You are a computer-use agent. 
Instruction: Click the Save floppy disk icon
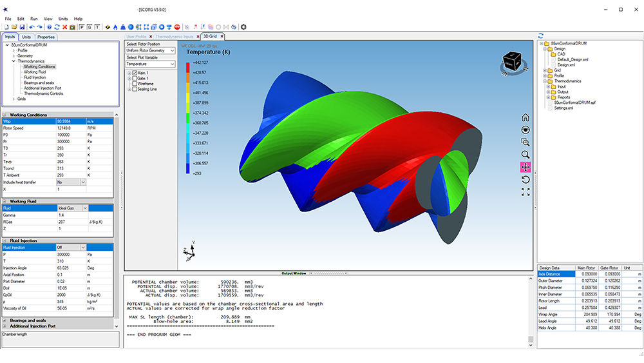22,27
